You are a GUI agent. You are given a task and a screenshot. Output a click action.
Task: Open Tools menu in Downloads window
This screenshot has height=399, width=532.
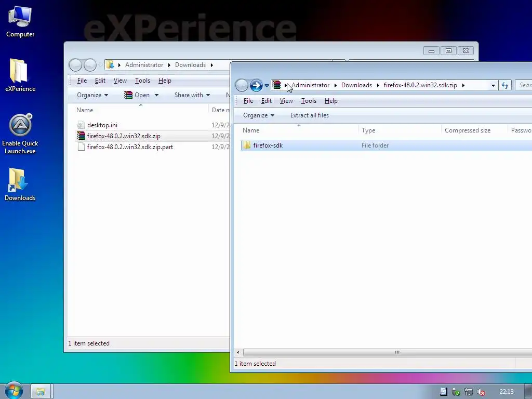(142, 81)
